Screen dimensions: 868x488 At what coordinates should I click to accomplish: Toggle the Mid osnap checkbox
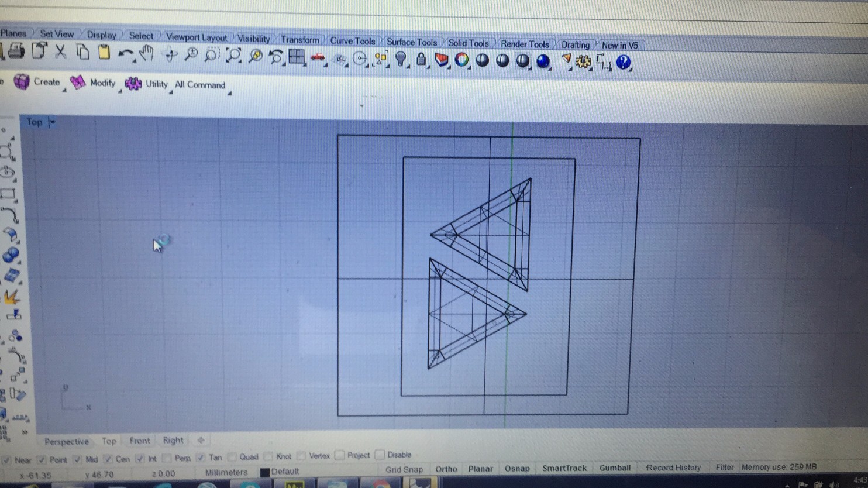click(x=77, y=459)
